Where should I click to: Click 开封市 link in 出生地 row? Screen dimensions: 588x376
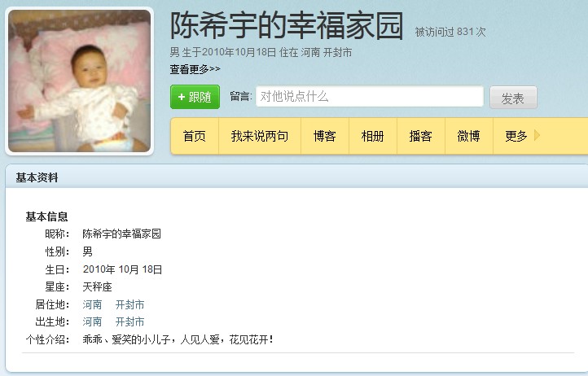tap(129, 321)
